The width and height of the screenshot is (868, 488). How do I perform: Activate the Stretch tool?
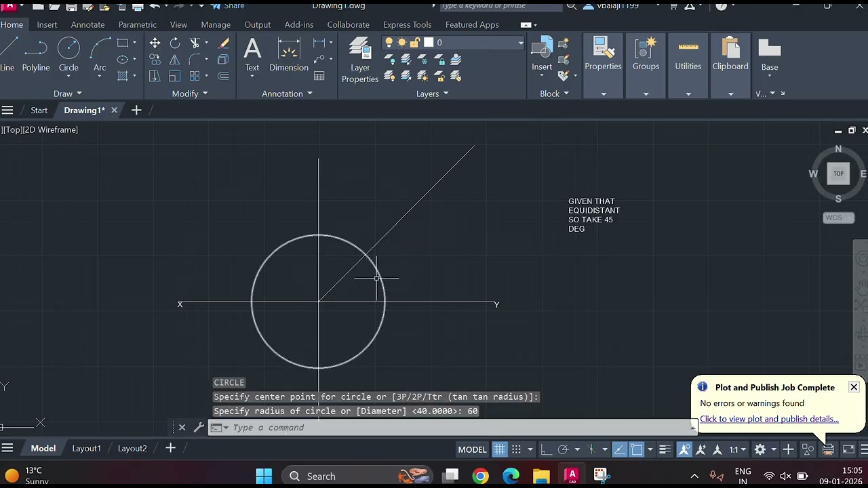[155, 76]
